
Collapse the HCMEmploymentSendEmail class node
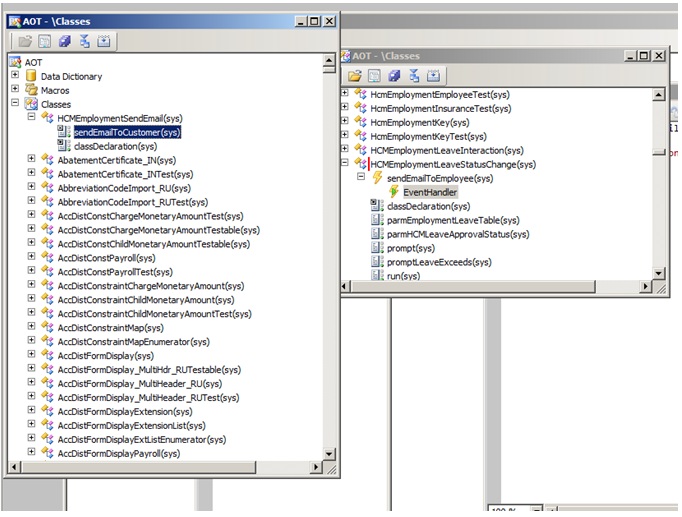31,118
